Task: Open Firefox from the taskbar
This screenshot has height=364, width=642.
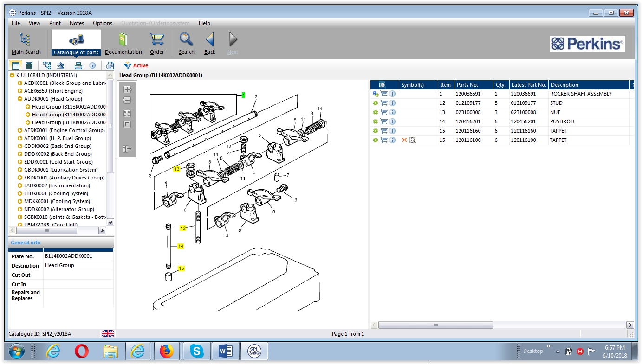Action: coord(166,352)
